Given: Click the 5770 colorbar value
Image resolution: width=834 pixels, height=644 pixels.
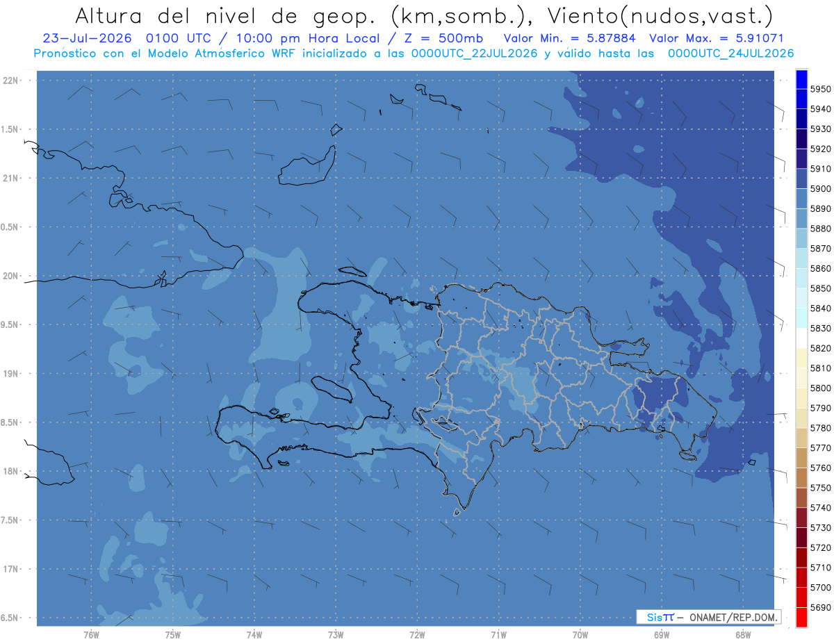Looking at the screenshot, I should [x=820, y=448].
